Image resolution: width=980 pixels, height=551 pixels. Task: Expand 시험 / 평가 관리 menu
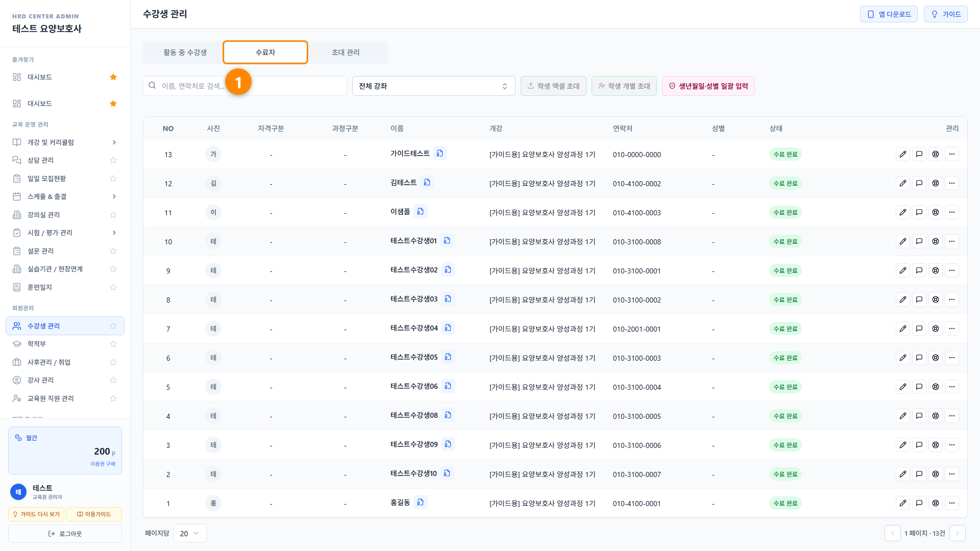coord(65,233)
